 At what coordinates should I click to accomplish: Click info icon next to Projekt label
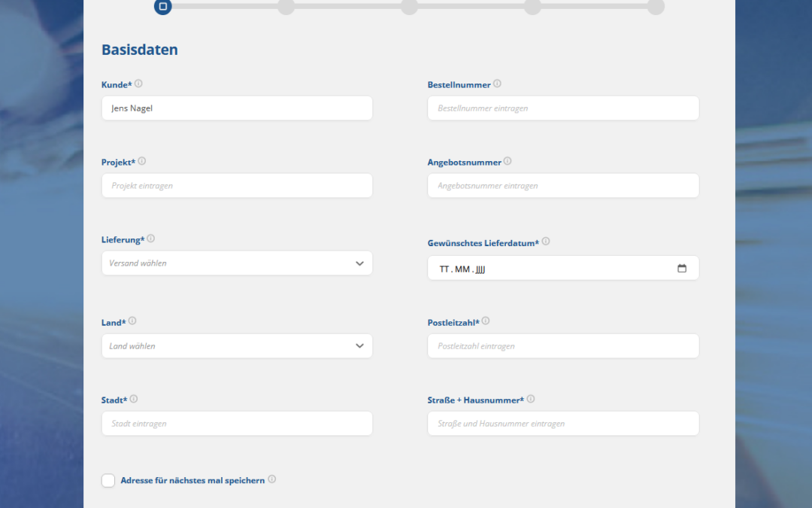(142, 161)
